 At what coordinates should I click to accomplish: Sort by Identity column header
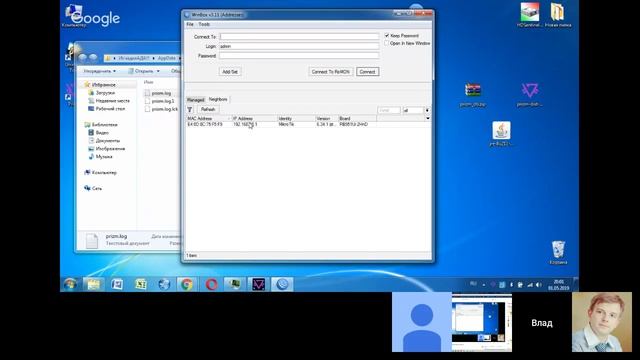click(296, 118)
